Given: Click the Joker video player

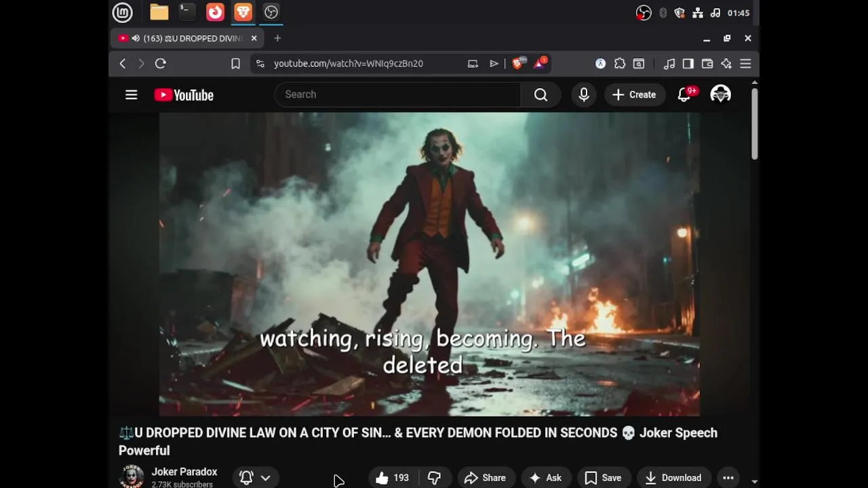Looking at the screenshot, I should pyautogui.click(x=429, y=264).
